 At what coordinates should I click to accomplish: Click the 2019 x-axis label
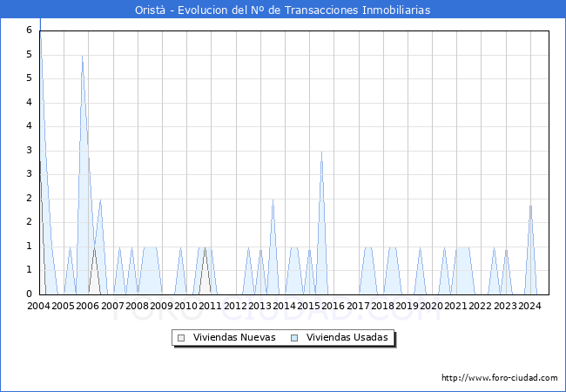click(x=407, y=306)
